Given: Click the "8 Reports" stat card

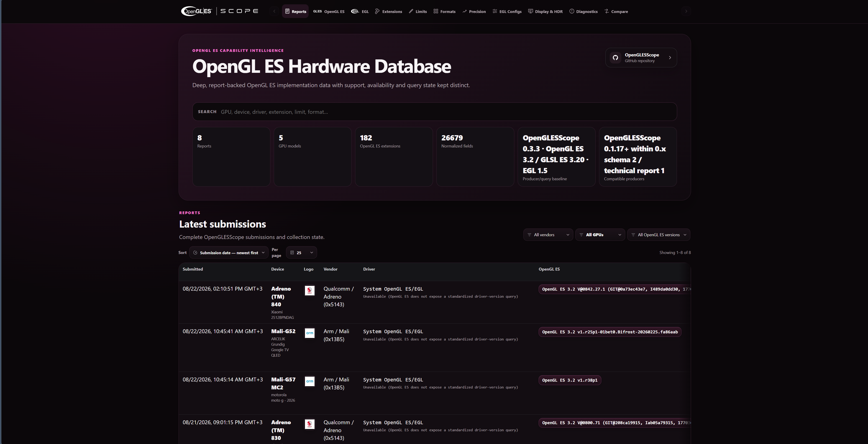Looking at the screenshot, I should coord(231,157).
